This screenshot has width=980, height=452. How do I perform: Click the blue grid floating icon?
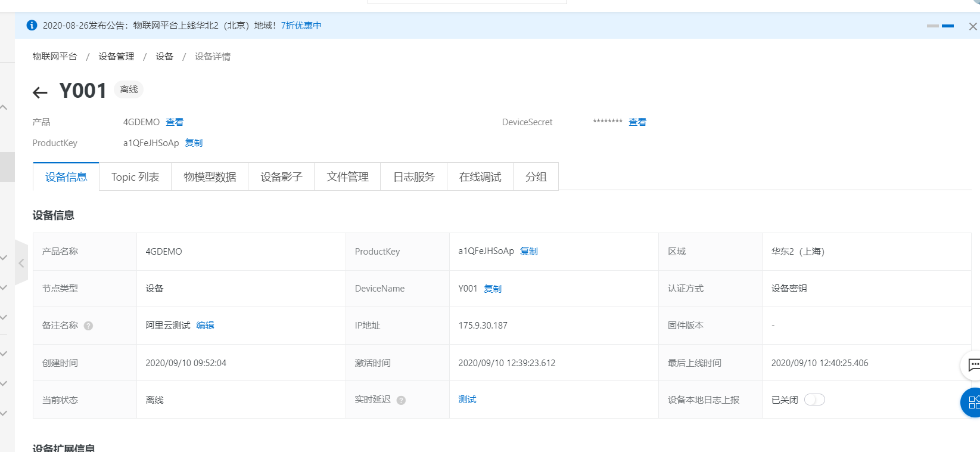[972, 402]
